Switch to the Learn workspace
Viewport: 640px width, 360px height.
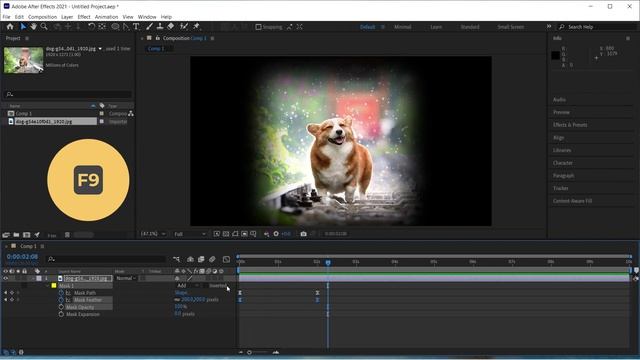click(x=436, y=27)
